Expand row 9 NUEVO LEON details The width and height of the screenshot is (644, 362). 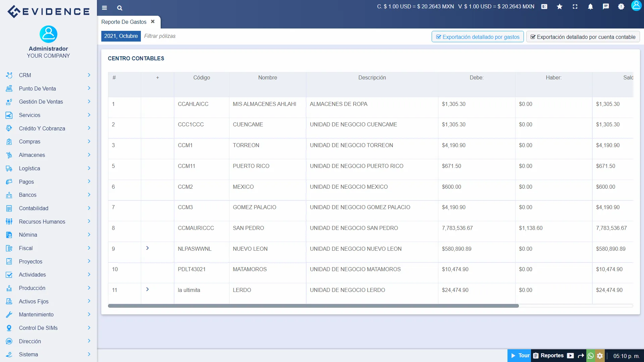(147, 248)
